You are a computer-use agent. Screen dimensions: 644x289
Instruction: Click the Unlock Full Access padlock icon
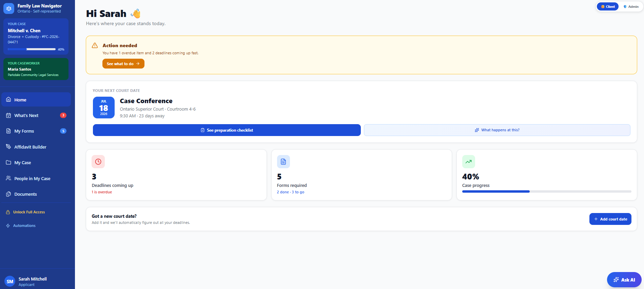click(8, 212)
